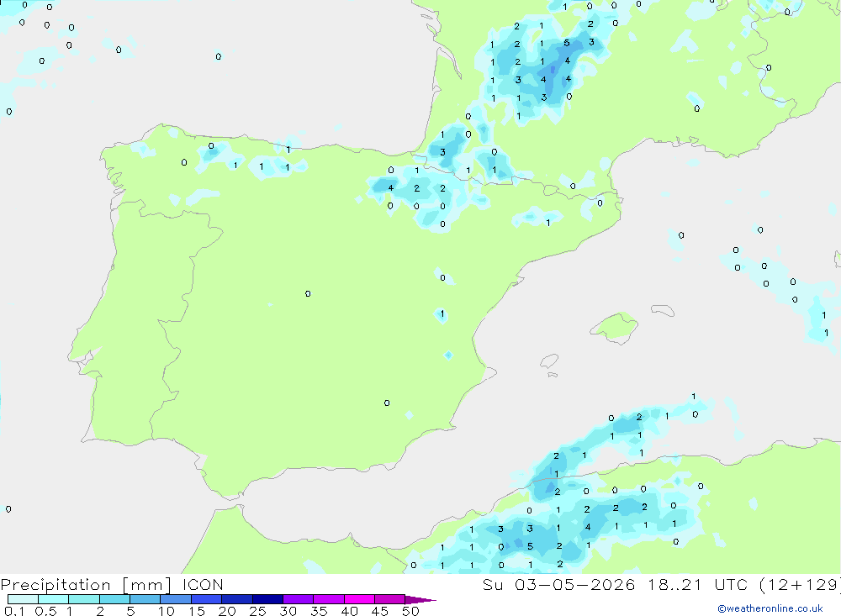Pick the 2–5 mm legend color swatch
This screenshot has width=841, height=616.
pos(114,599)
